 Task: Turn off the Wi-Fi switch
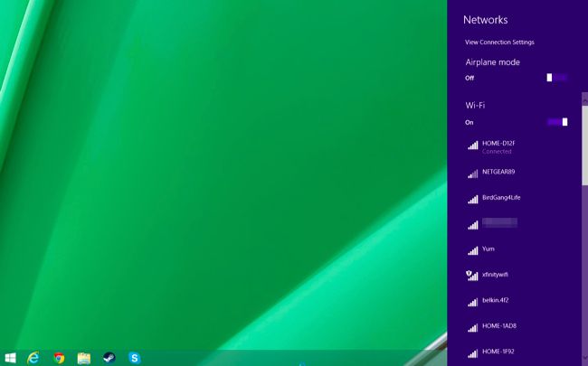[557, 122]
